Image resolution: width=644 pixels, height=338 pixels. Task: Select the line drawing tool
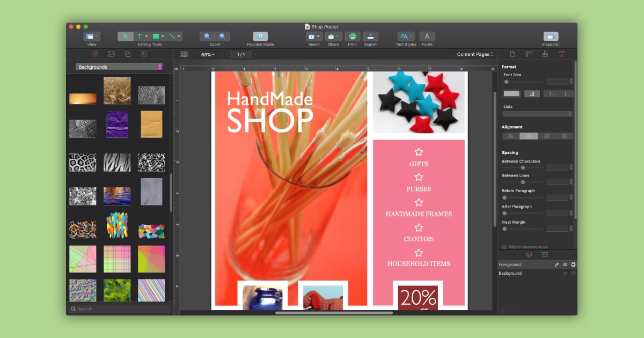coord(173,36)
